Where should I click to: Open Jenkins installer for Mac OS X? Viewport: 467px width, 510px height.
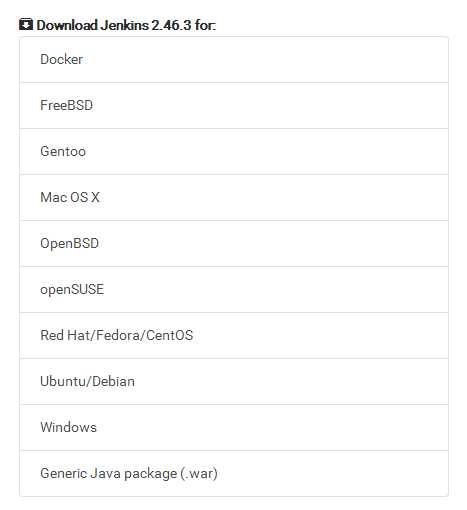(234, 198)
